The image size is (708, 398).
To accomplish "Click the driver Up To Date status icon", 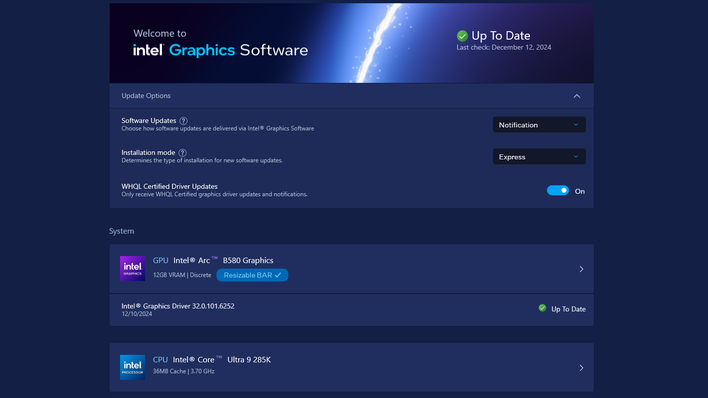I will coord(542,308).
